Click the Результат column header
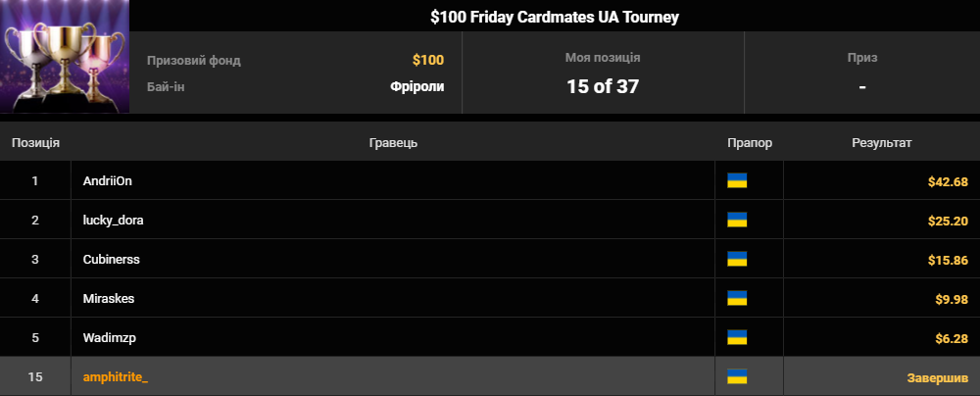 click(882, 143)
